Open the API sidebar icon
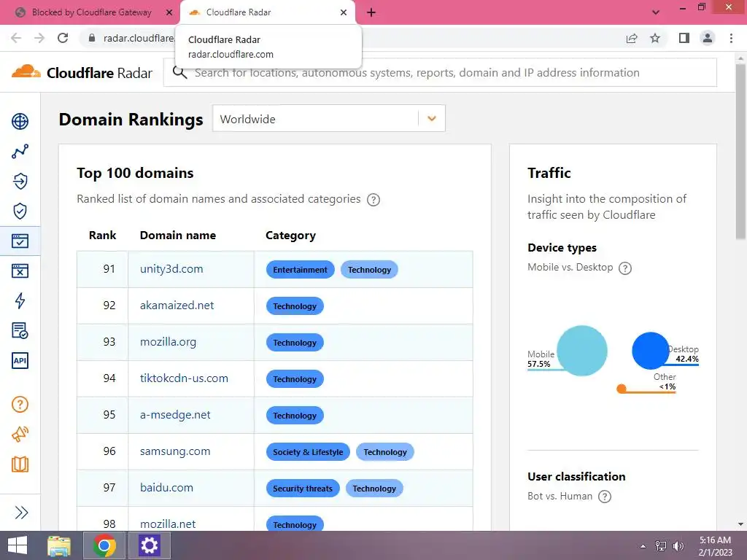747x560 pixels. click(x=20, y=360)
